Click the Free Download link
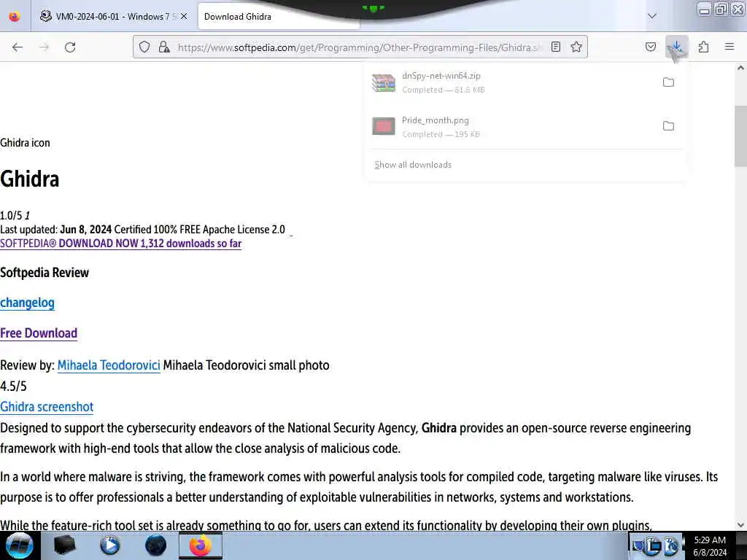 (39, 333)
